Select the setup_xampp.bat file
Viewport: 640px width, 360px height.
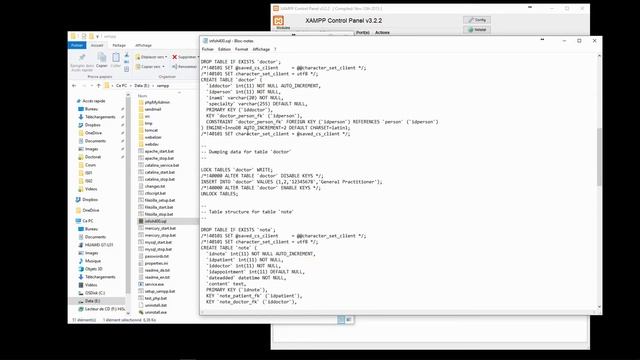click(x=160, y=291)
